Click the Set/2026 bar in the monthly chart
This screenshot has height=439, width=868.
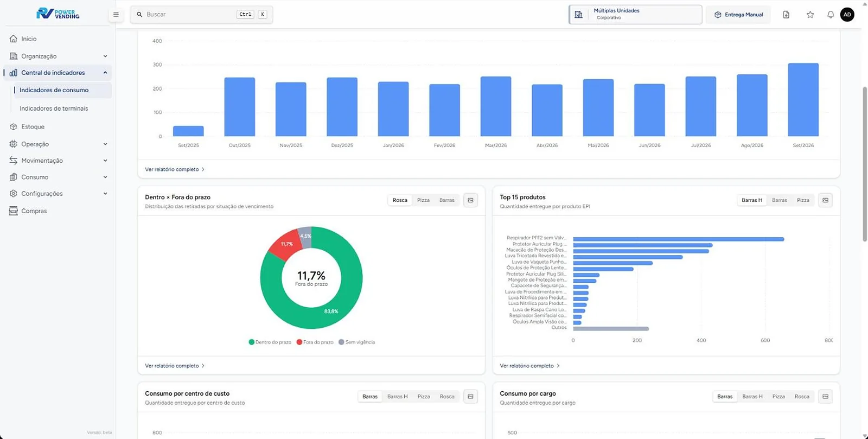tap(803, 100)
